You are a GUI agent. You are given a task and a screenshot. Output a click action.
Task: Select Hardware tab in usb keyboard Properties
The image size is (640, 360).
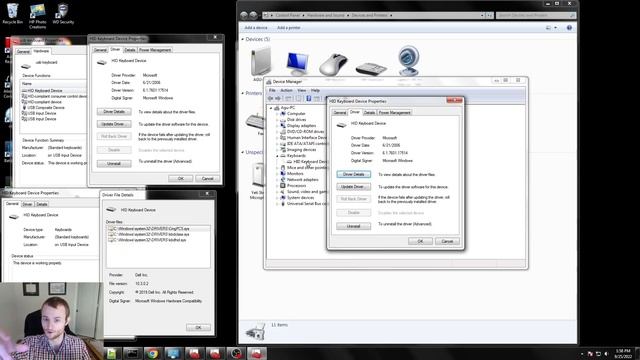pyautogui.click(x=41, y=51)
